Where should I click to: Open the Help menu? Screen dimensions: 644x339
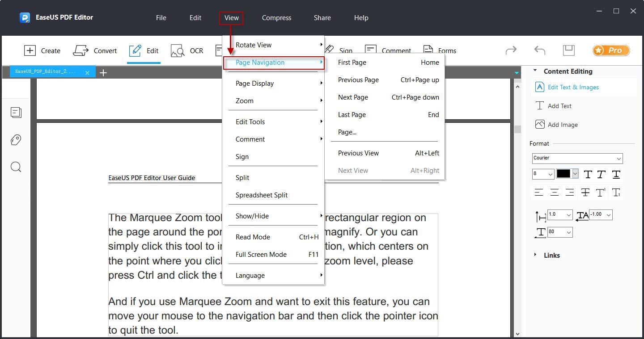point(361,18)
